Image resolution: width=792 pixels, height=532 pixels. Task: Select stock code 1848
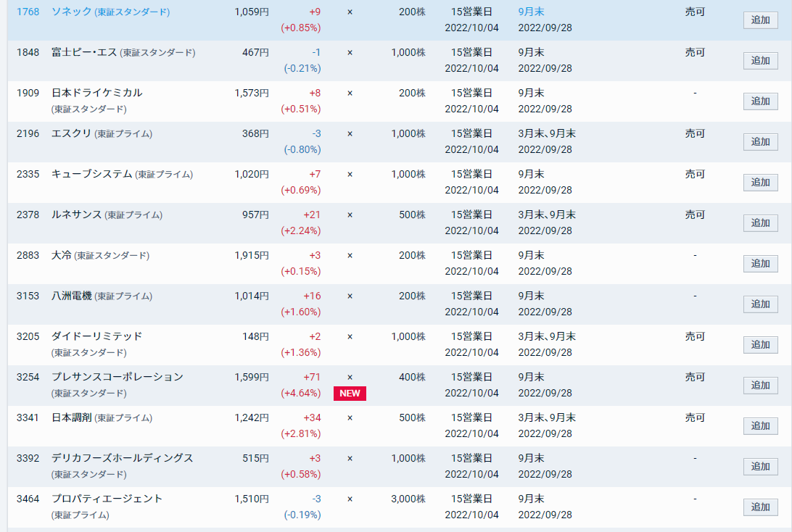tap(28, 52)
